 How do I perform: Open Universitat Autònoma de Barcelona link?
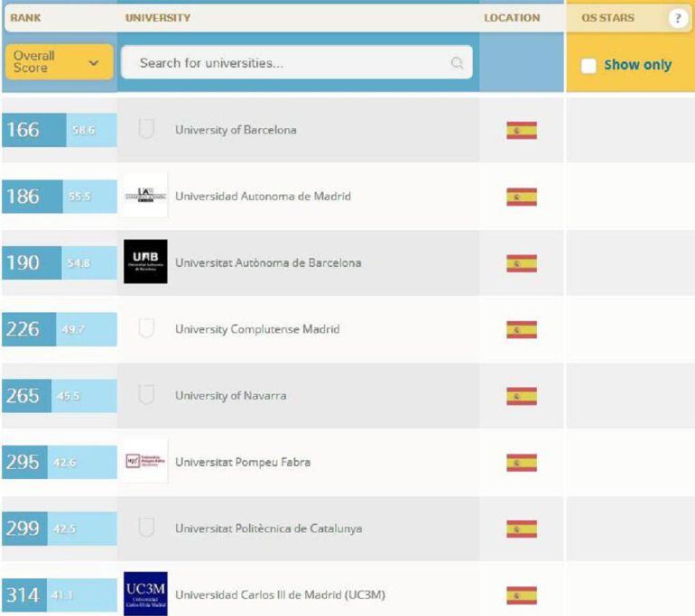click(x=268, y=262)
